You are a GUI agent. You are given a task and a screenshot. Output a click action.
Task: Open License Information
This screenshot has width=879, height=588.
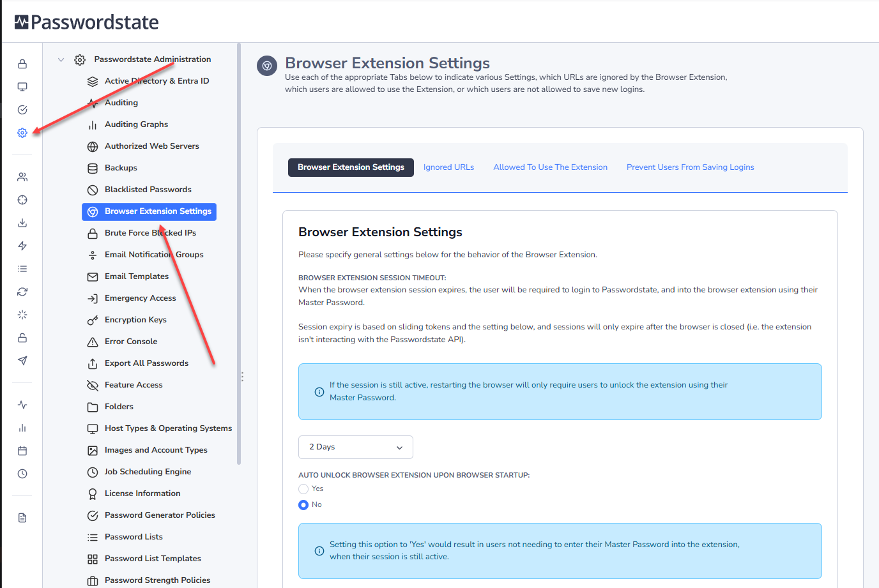pos(142,494)
